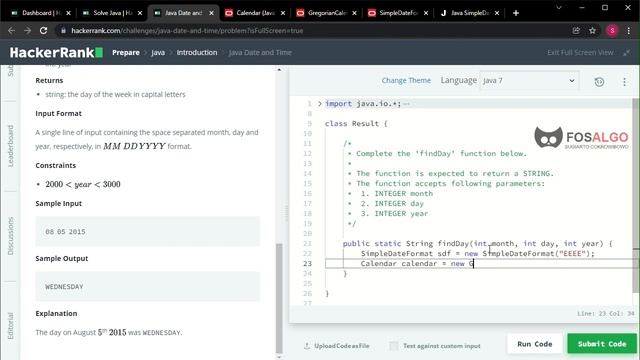Close the Dashboard tab
The image size is (640, 360).
tap(68, 13)
